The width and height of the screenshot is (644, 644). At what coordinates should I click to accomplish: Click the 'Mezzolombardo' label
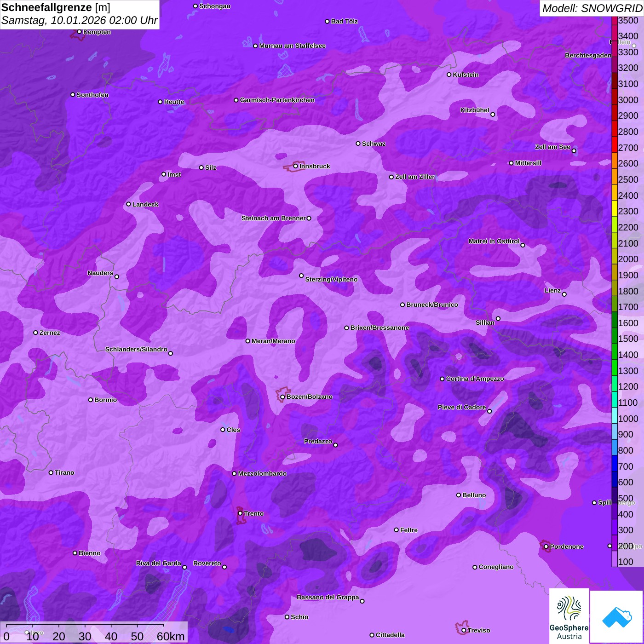point(262,473)
